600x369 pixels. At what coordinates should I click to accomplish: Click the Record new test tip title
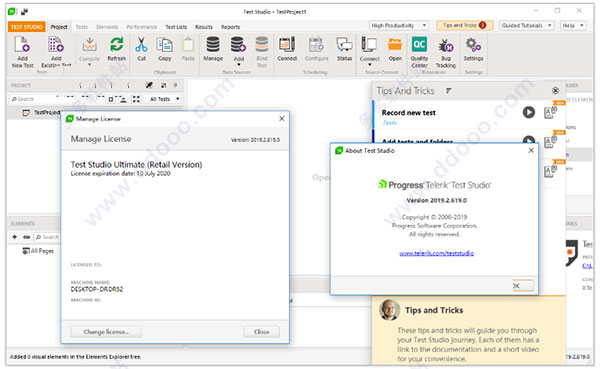tap(408, 113)
